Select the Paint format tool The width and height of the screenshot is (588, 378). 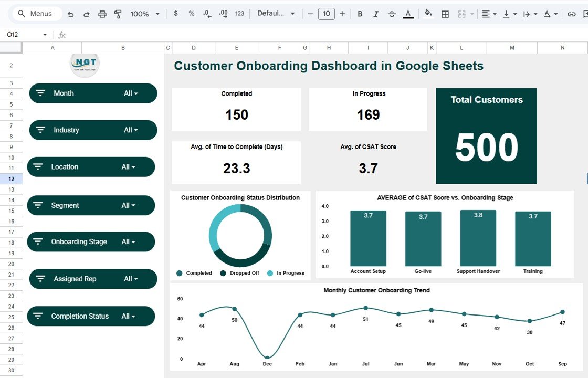point(117,14)
